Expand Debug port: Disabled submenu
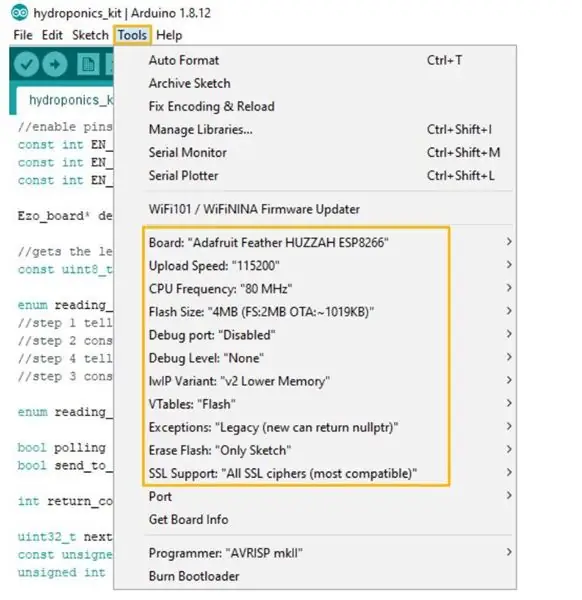The height and width of the screenshot is (600, 582). (x=315, y=335)
